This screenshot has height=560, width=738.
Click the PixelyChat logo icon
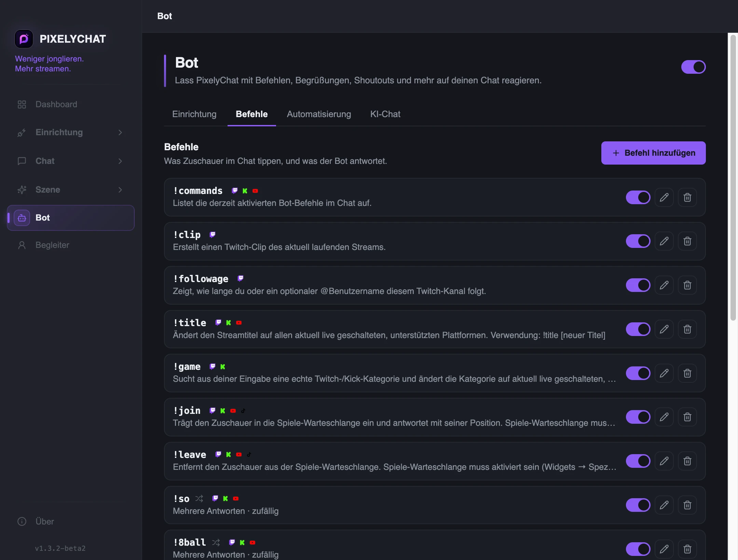24,39
